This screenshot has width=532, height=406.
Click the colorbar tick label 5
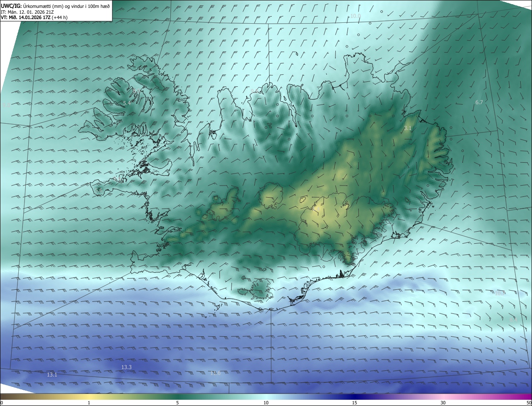pyautogui.click(x=177, y=403)
